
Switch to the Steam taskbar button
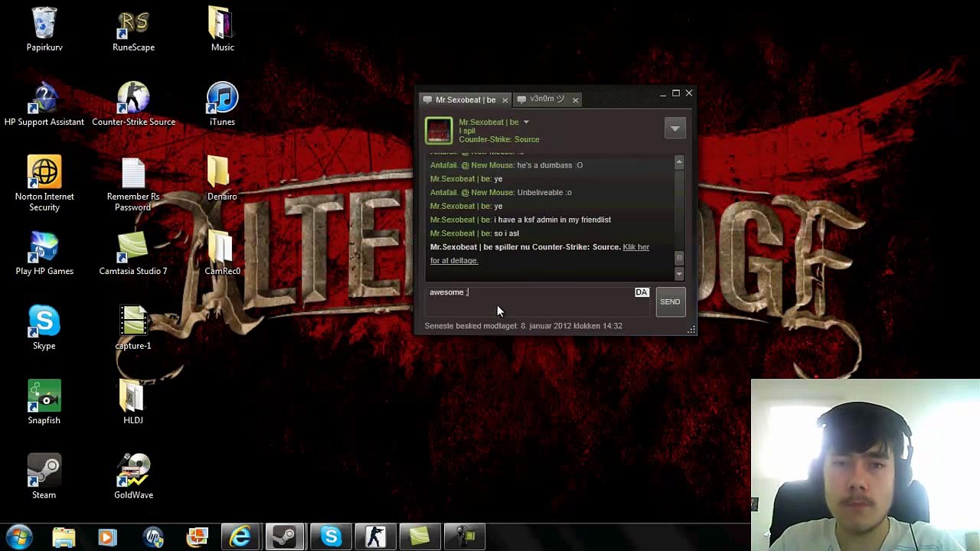click(285, 536)
